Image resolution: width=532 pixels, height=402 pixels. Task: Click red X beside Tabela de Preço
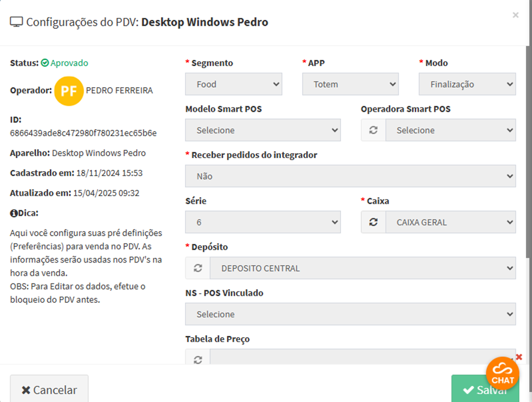519,357
